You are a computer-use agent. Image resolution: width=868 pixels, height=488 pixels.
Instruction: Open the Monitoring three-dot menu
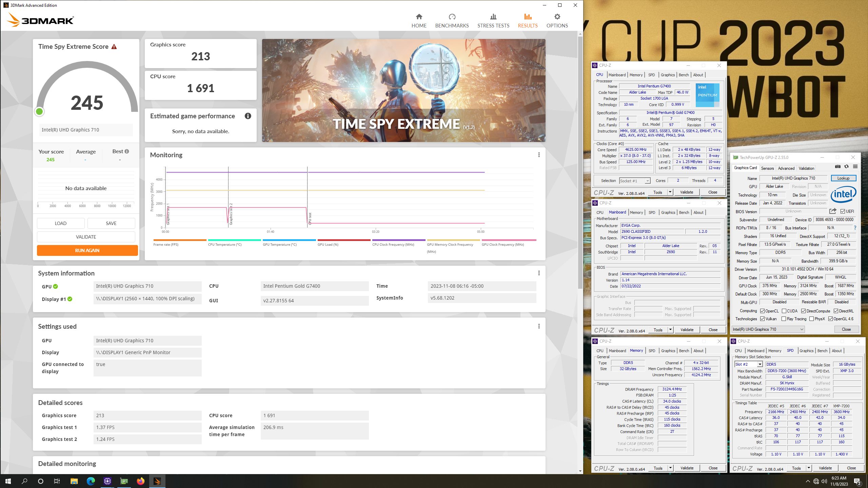coord(539,155)
